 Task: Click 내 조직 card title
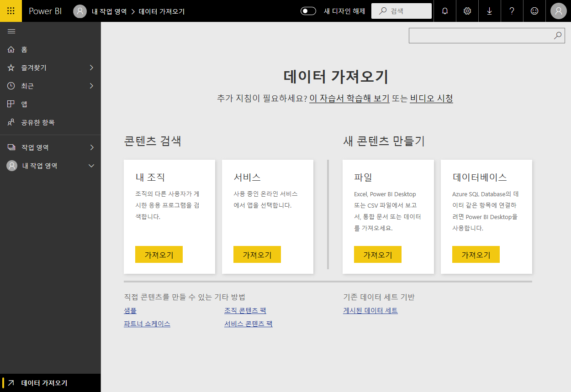tap(150, 177)
